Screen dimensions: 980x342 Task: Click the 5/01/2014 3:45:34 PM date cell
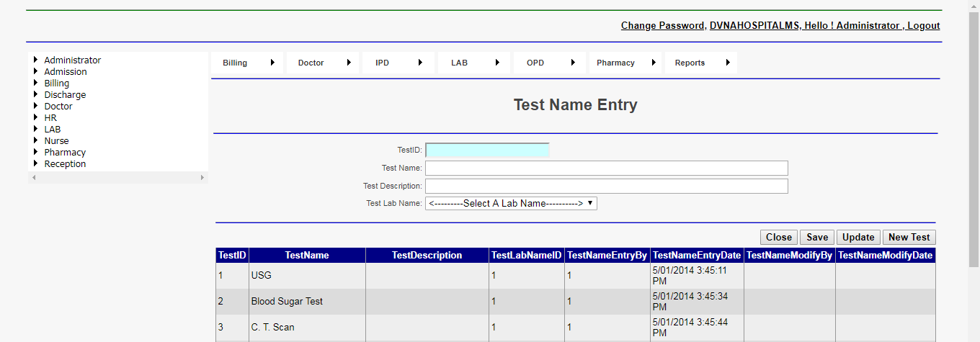tap(697, 302)
